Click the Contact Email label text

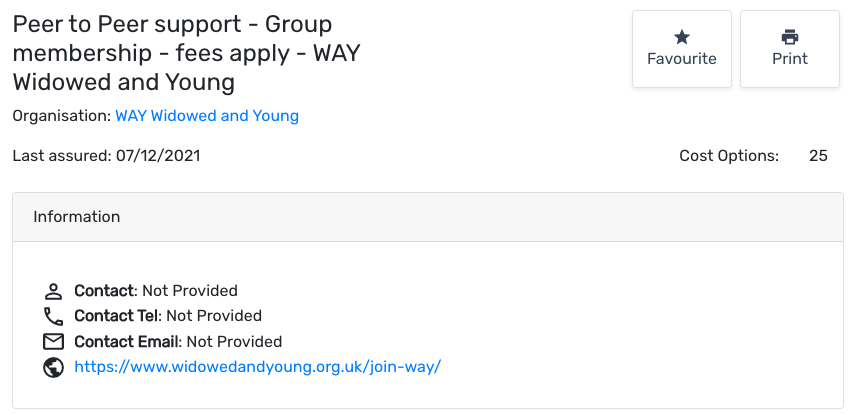127,342
